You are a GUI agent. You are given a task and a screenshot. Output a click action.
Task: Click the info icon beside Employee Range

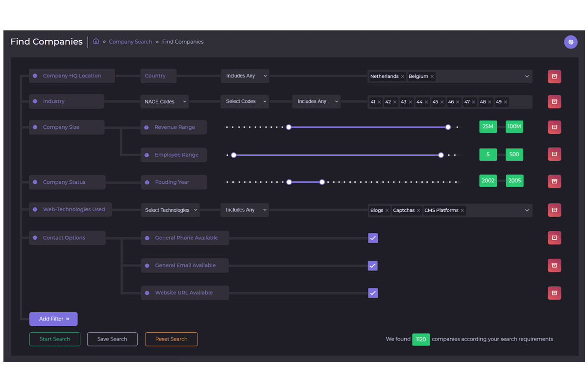(147, 155)
